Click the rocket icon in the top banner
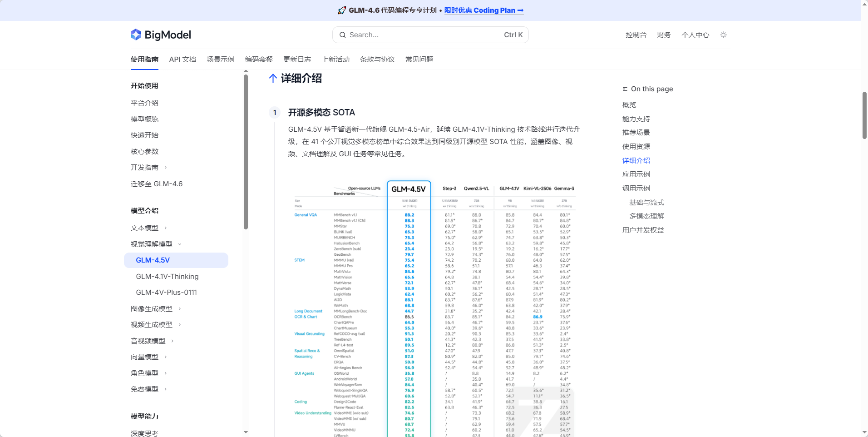This screenshot has height=437, width=868. pyautogui.click(x=342, y=10)
